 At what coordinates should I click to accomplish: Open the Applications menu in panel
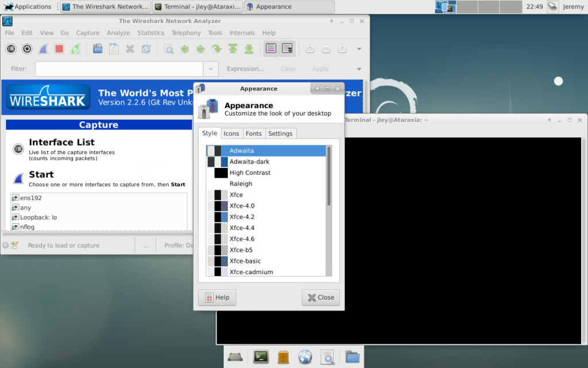26,6
